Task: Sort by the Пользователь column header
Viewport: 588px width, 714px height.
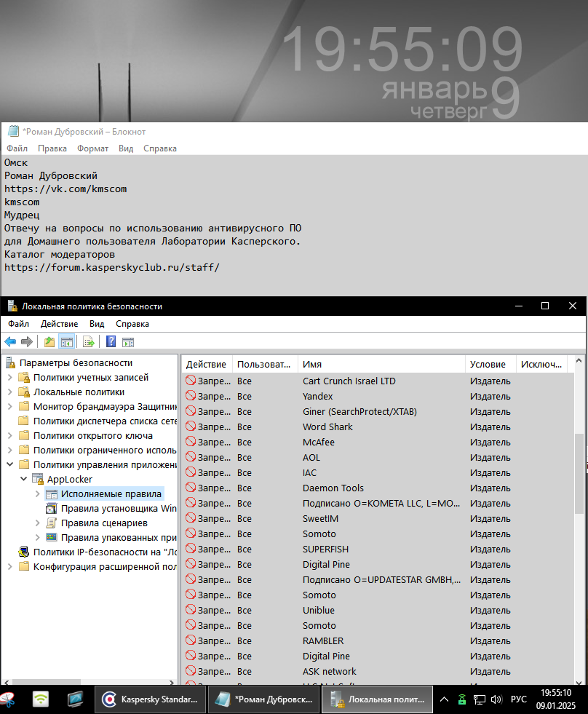Action: pos(265,365)
